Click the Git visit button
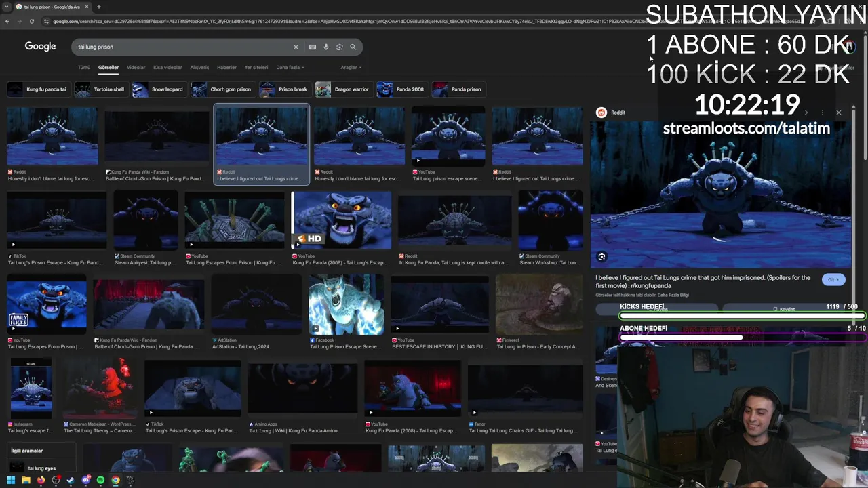This screenshot has width=868, height=488. [x=833, y=279]
